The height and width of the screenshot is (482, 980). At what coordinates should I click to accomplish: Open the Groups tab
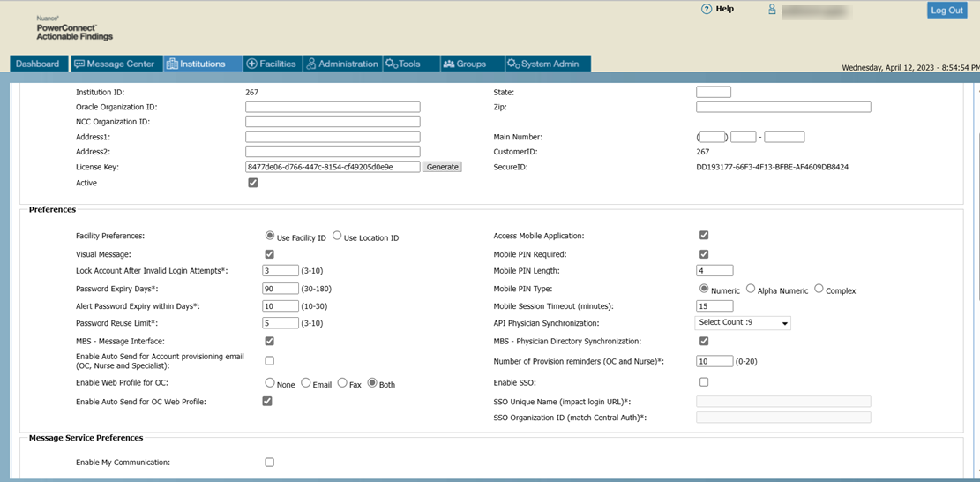pos(471,64)
